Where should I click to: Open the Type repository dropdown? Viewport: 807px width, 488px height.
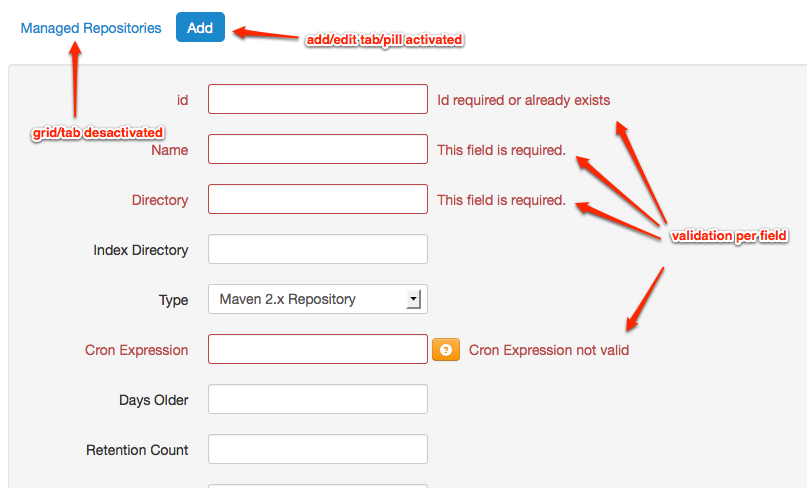pos(317,299)
